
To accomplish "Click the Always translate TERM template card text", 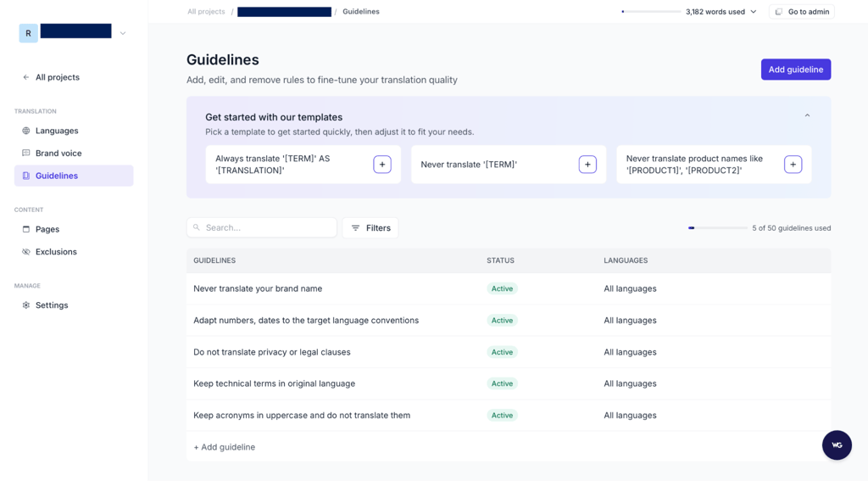I will tap(272, 165).
